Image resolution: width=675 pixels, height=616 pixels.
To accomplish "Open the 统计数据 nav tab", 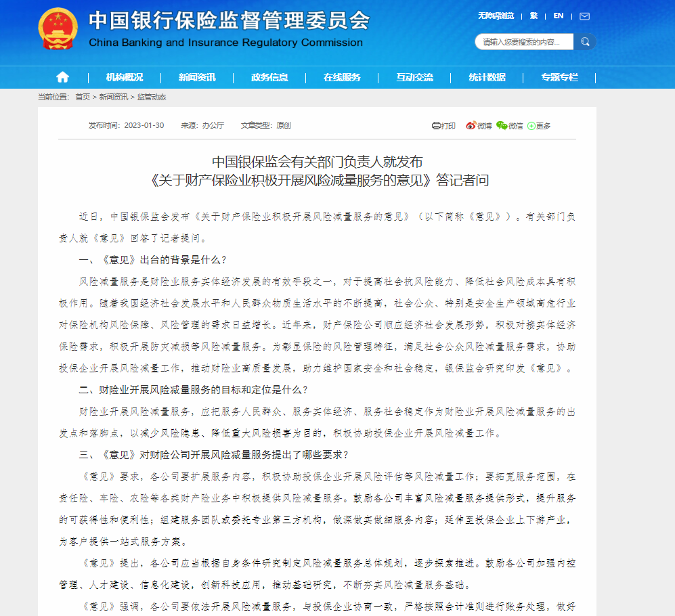I will (487, 77).
